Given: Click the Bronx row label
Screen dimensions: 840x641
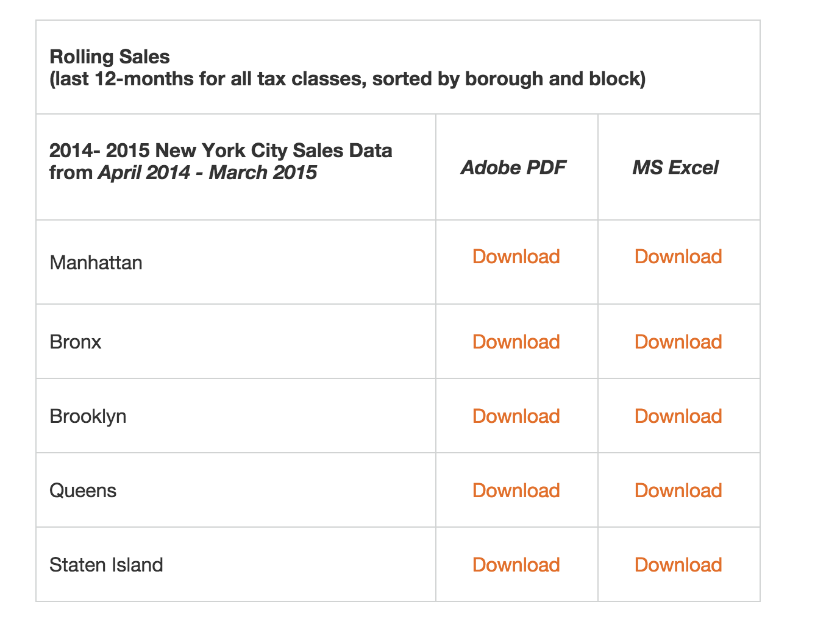Looking at the screenshot, I should (x=75, y=342).
